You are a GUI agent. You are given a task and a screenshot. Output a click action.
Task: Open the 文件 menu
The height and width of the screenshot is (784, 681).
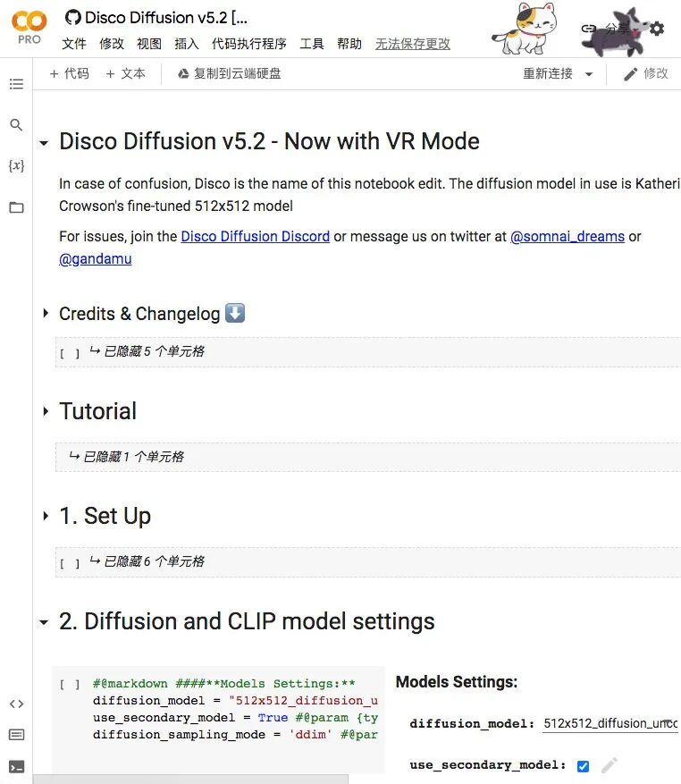click(74, 44)
